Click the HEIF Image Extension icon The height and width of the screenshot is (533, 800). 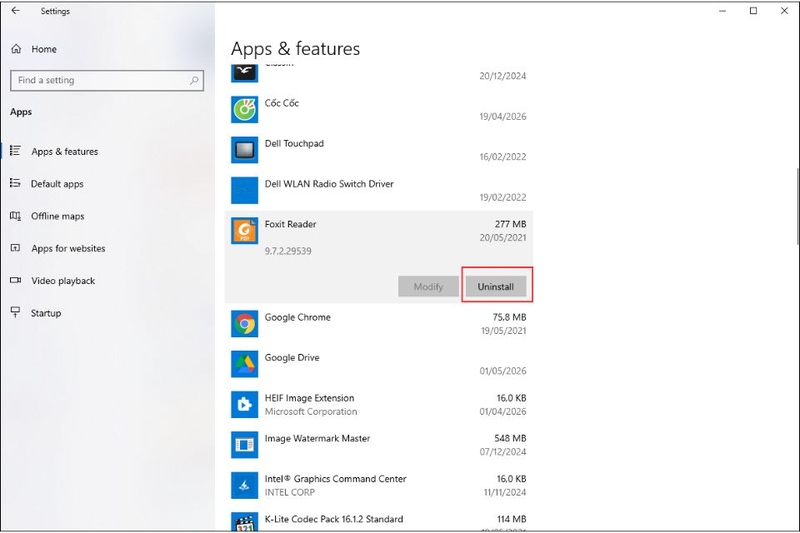(x=244, y=404)
